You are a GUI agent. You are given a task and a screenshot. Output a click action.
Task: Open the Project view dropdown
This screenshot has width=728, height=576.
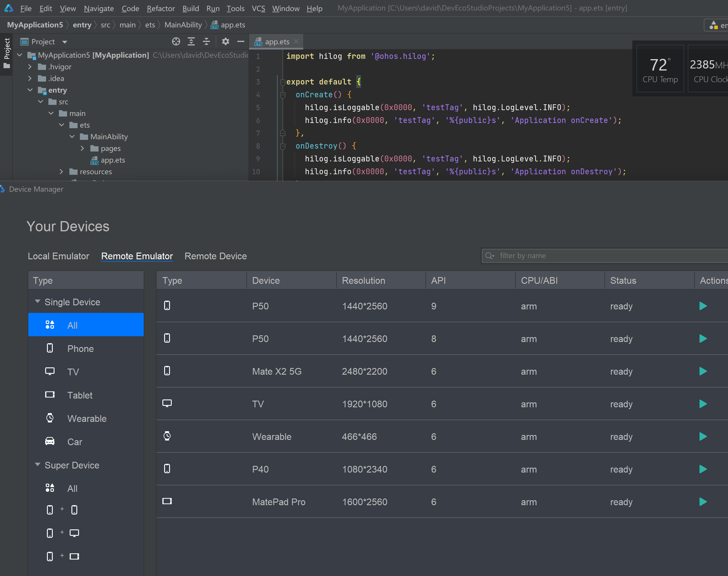tap(65, 42)
